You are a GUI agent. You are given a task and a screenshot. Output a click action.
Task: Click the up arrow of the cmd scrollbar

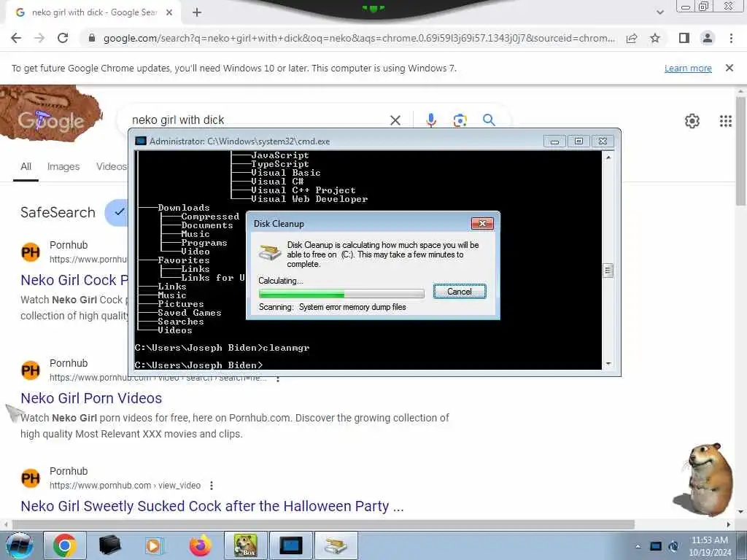608,157
